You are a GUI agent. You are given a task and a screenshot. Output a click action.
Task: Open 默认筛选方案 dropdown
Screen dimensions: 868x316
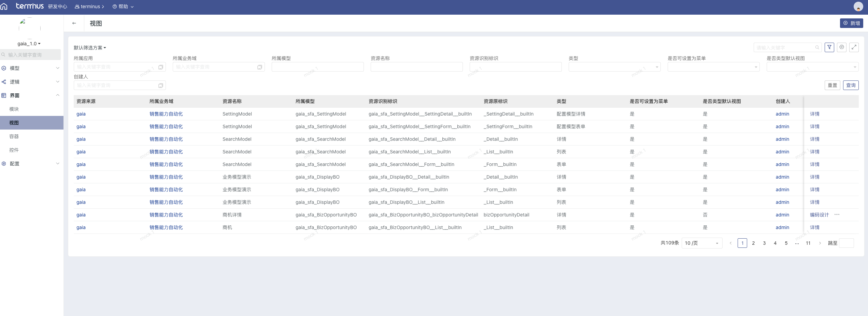90,48
